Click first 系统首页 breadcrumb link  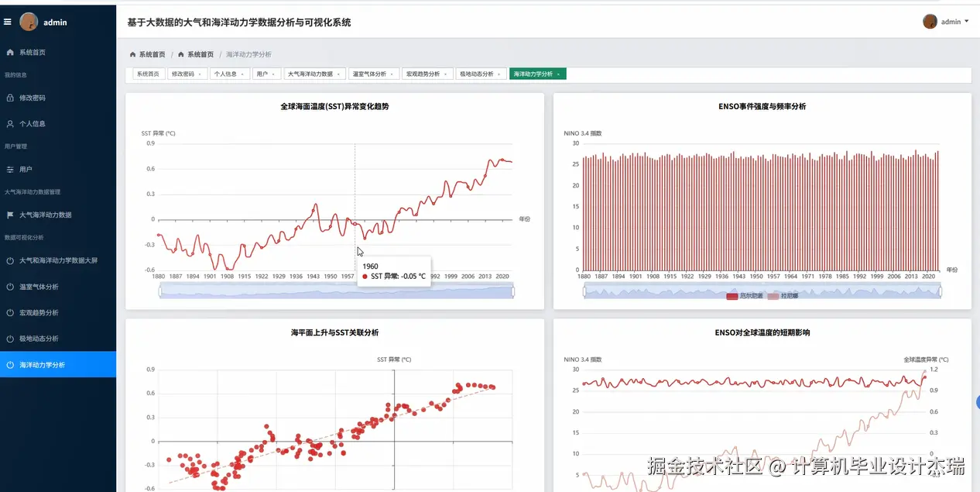coord(152,54)
